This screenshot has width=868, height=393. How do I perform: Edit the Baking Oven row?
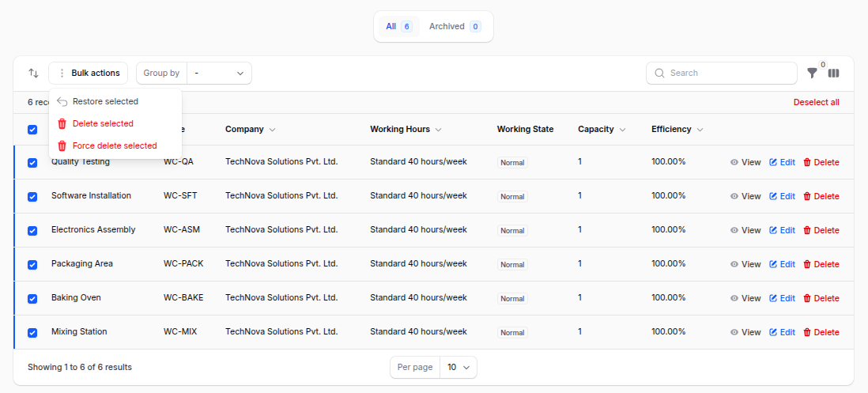click(782, 298)
